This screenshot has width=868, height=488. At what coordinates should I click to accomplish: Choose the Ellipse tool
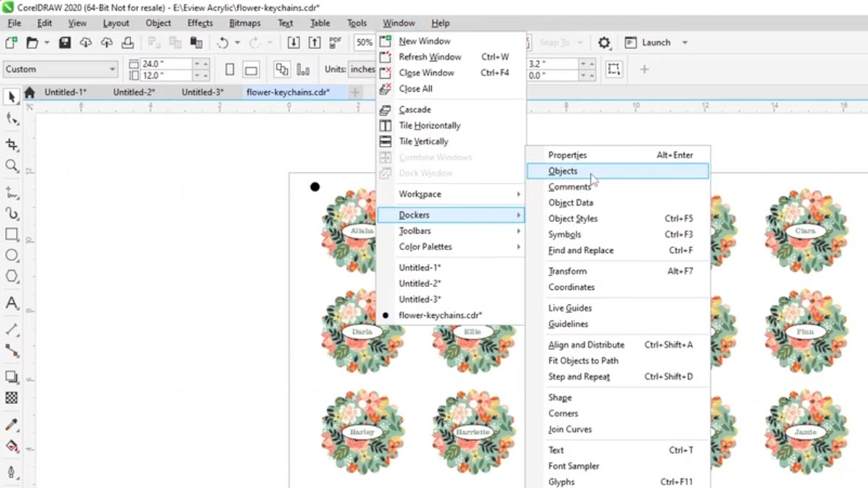(12, 255)
